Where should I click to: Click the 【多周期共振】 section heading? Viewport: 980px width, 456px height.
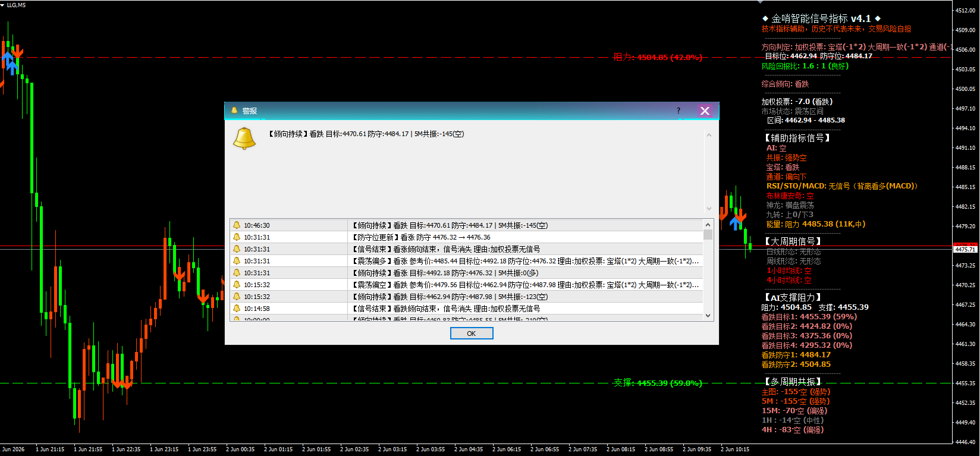(793, 382)
